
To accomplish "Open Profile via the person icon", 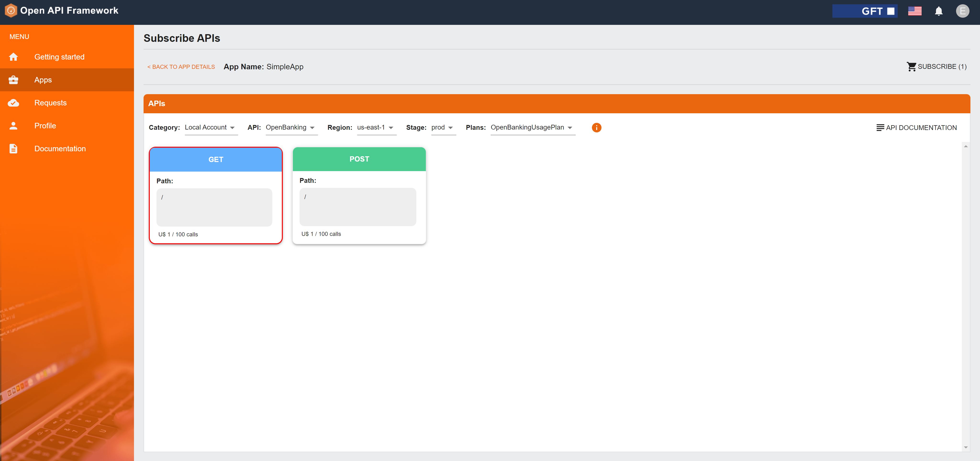I will [13, 125].
